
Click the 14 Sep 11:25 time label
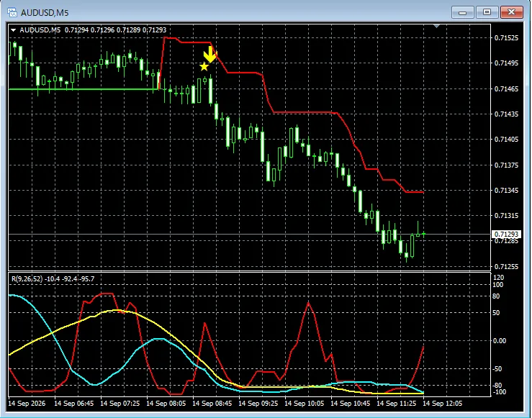(396, 404)
